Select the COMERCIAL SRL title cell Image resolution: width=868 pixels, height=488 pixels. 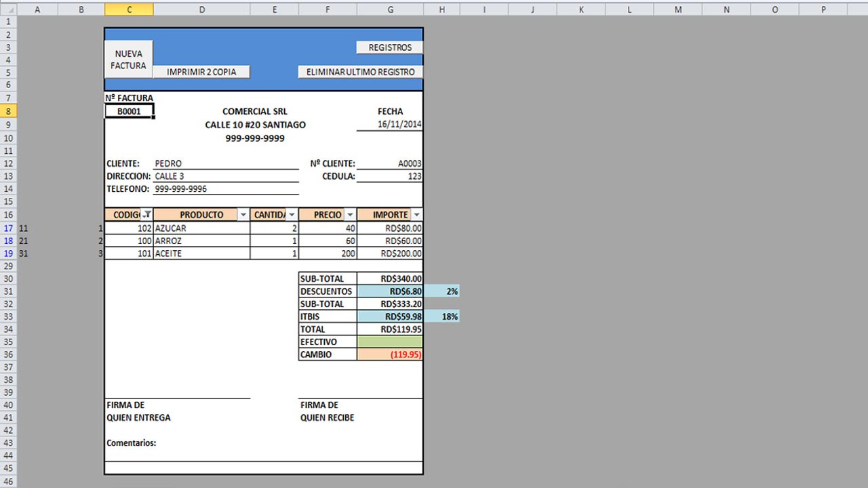point(255,112)
